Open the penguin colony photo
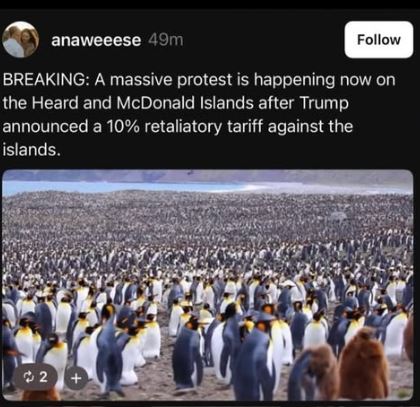The width and height of the screenshot is (420, 407). [208, 285]
